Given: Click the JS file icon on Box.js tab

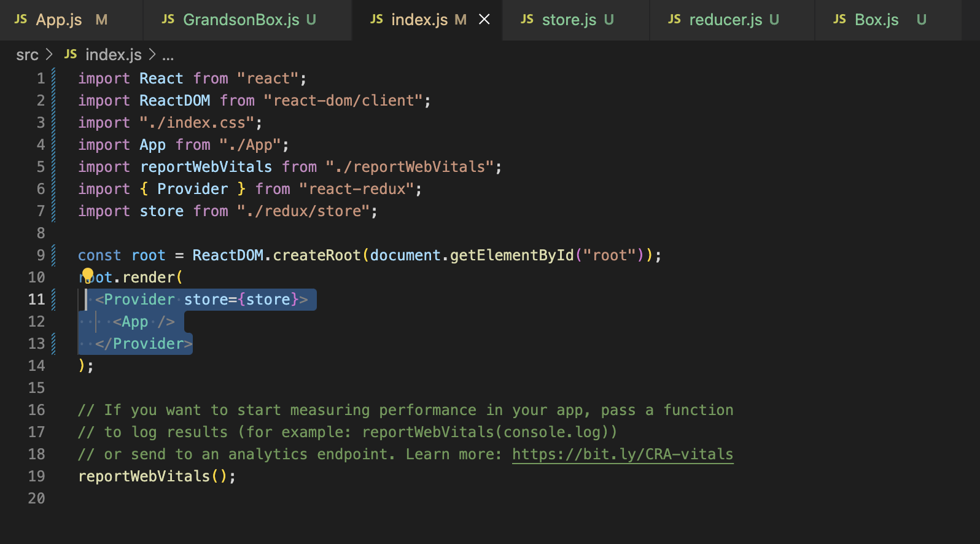Looking at the screenshot, I should pyautogui.click(x=839, y=20).
